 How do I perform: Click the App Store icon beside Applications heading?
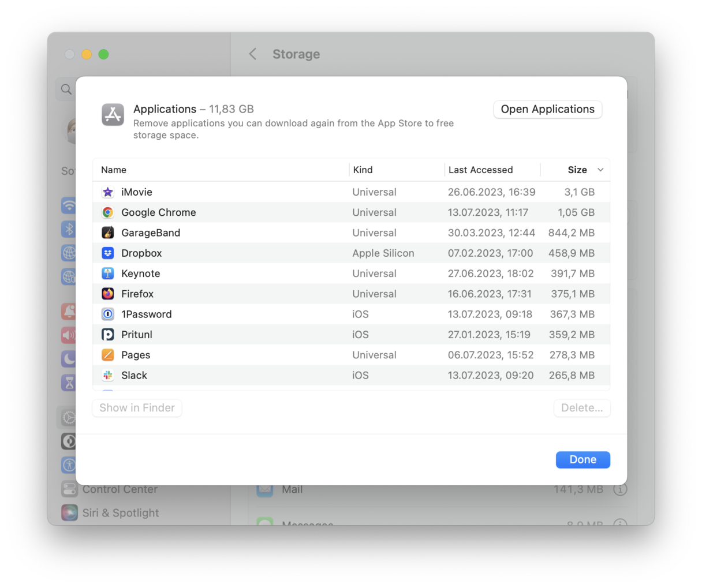click(113, 115)
